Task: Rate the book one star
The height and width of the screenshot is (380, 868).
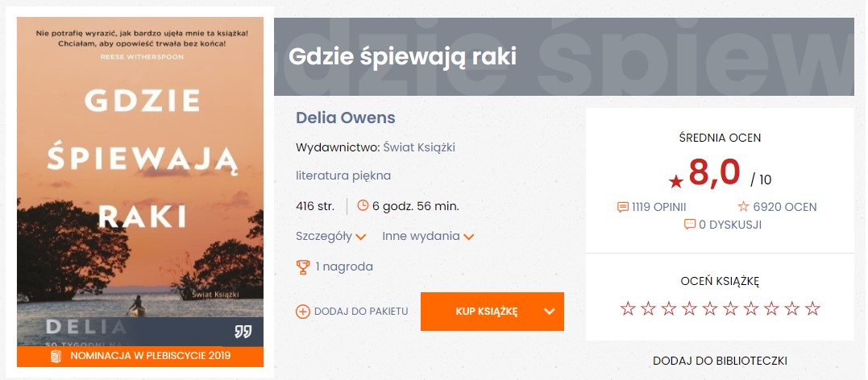Action: pyautogui.click(x=627, y=308)
